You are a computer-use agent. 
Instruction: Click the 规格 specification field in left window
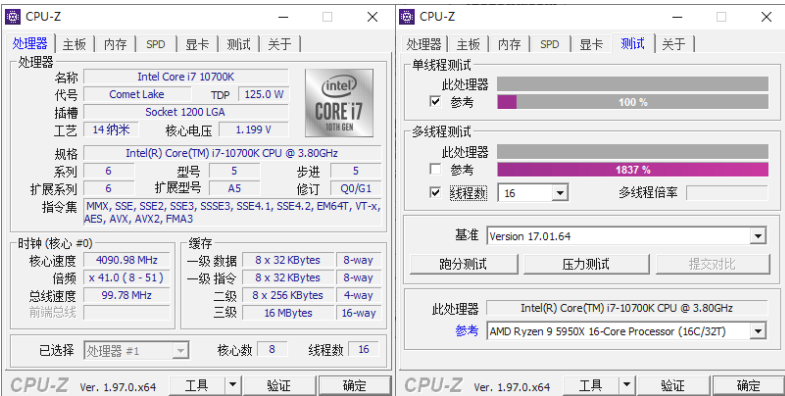coord(232,153)
